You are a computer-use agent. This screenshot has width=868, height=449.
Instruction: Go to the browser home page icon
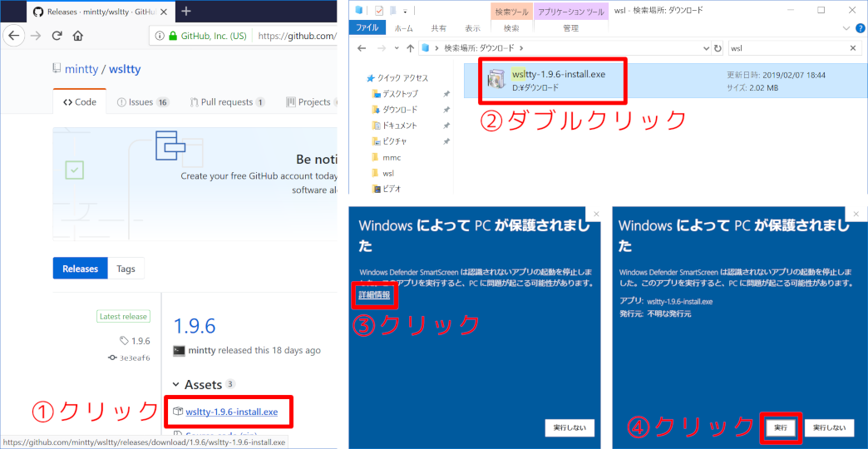77,36
